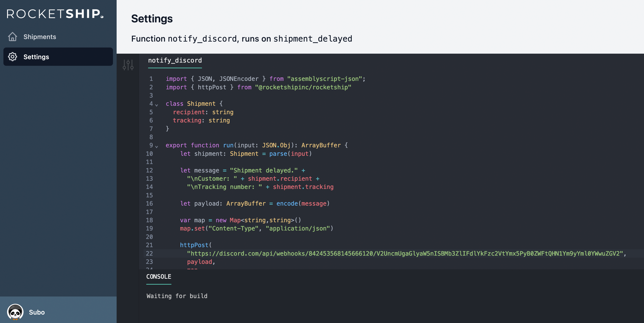The width and height of the screenshot is (644, 323).
Task: Click the encode(message) call on line 16
Action: click(303, 203)
